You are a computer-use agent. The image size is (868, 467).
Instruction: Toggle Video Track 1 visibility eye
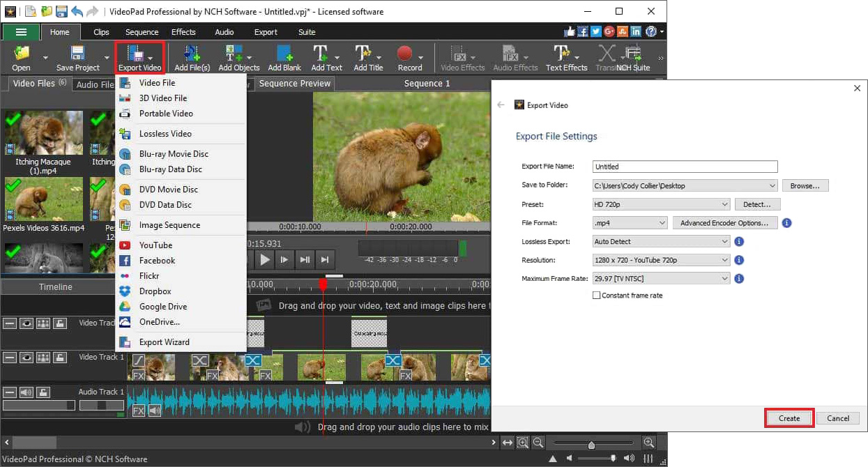[25, 357]
